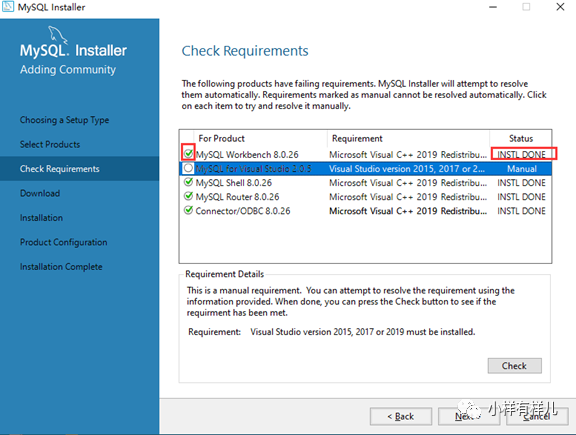Minimize the MySQL Installer window
Viewport: 576px width, 435px height.
point(493,7)
